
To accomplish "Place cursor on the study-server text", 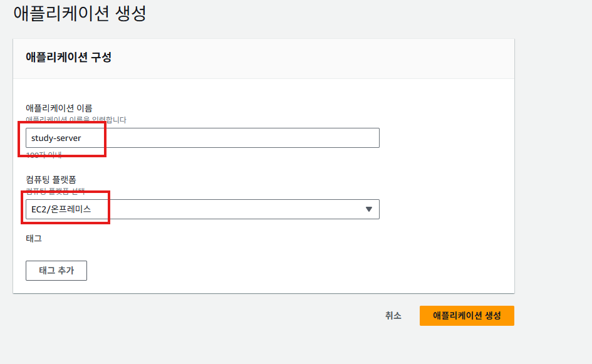I will (x=56, y=138).
